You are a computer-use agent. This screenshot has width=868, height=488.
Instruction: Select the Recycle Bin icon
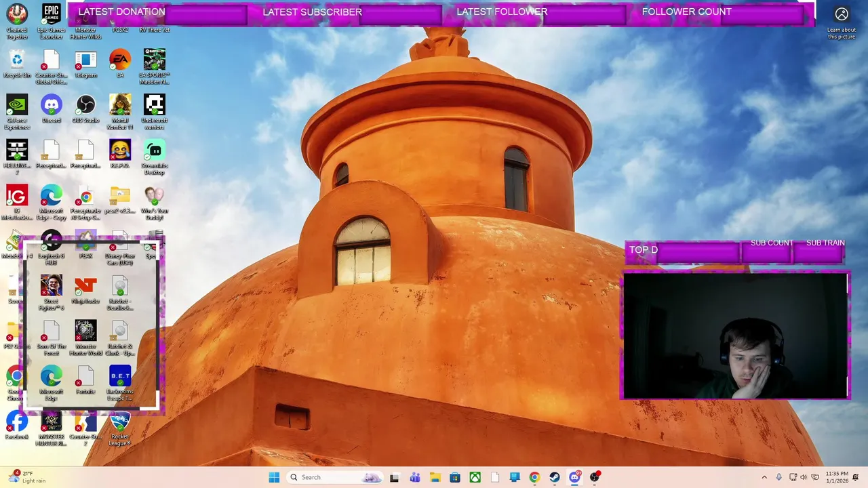[x=17, y=64]
